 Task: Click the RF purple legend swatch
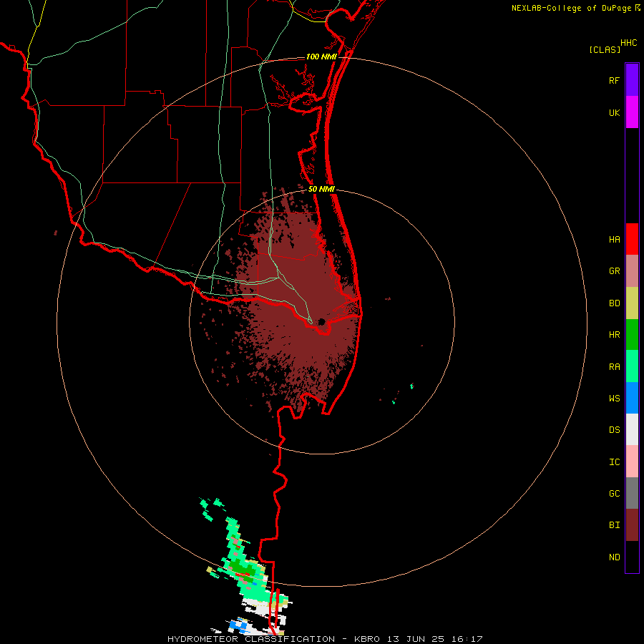632,80
